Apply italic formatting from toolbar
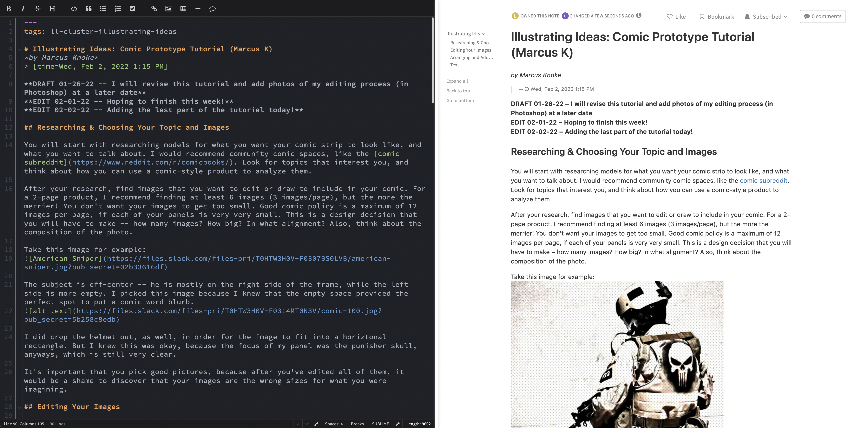 (x=23, y=9)
